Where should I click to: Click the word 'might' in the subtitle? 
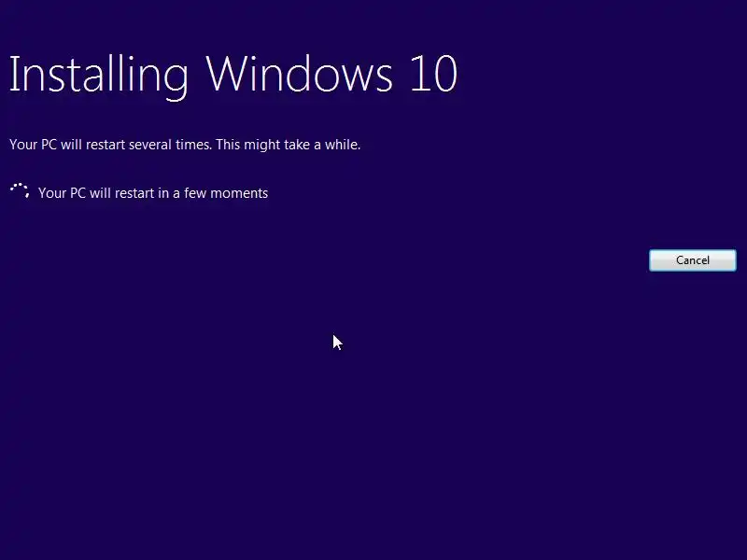click(261, 146)
